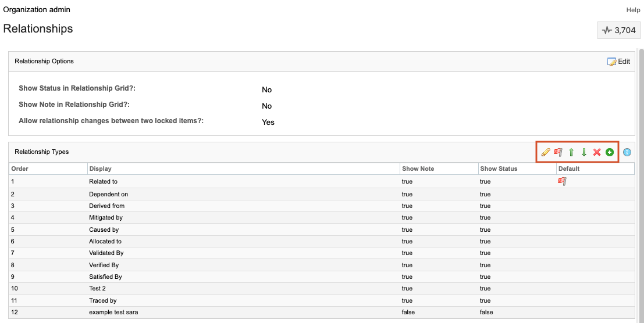Select the Traced by row
This screenshot has width=644, height=323.
point(322,300)
